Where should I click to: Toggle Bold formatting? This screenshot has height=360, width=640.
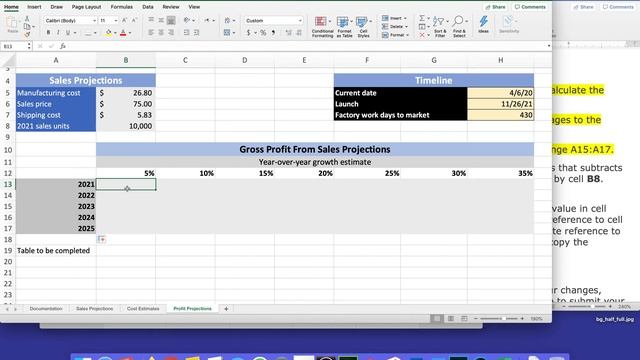(48, 33)
